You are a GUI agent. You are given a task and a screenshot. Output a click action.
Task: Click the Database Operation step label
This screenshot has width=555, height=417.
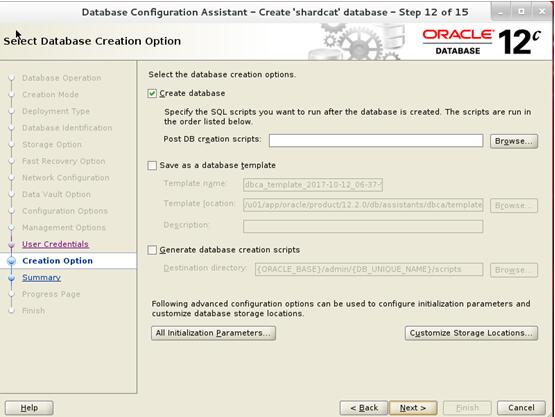click(62, 78)
